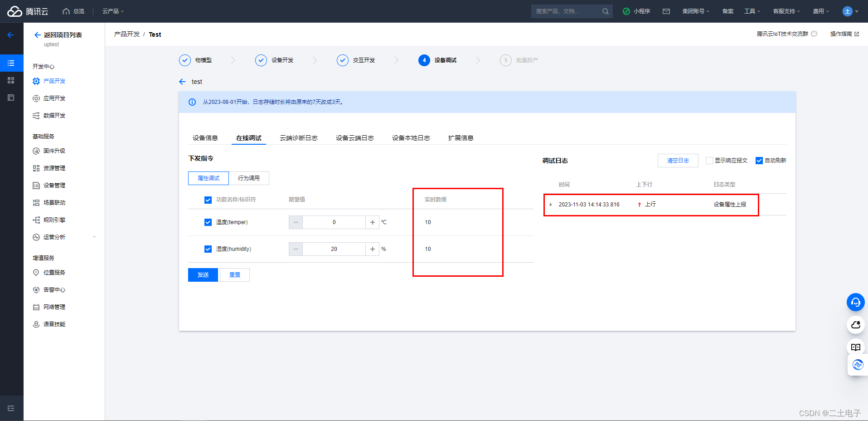The width and height of the screenshot is (868, 421).
Task: Uncheck the 温度(temper) checkbox
Action: click(x=208, y=222)
